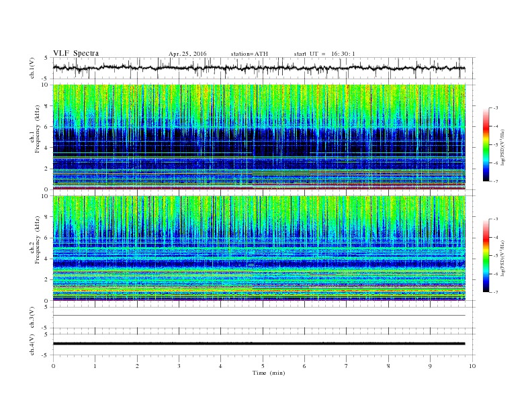Click the "7" tick on the time axis
This screenshot has height=411, width=532.
(347, 366)
